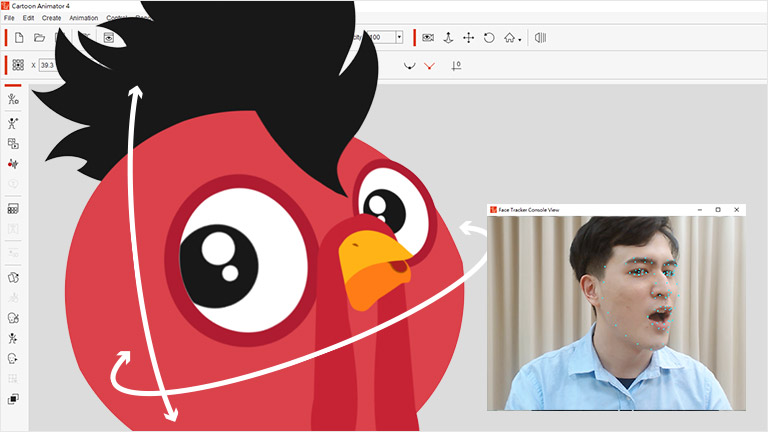This screenshot has width=768, height=432.
Task: Expand the Home view dropdown arrow
Action: tap(520, 40)
